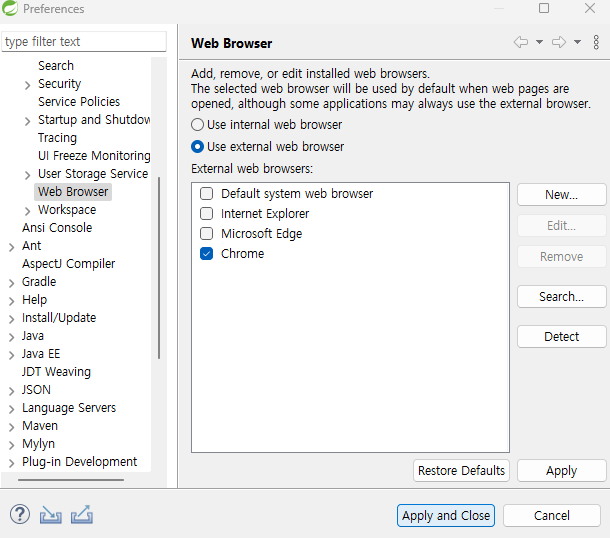Click the tree's horizontal scrollbar thumb
This screenshot has height=538, width=610.
[x=71, y=480]
